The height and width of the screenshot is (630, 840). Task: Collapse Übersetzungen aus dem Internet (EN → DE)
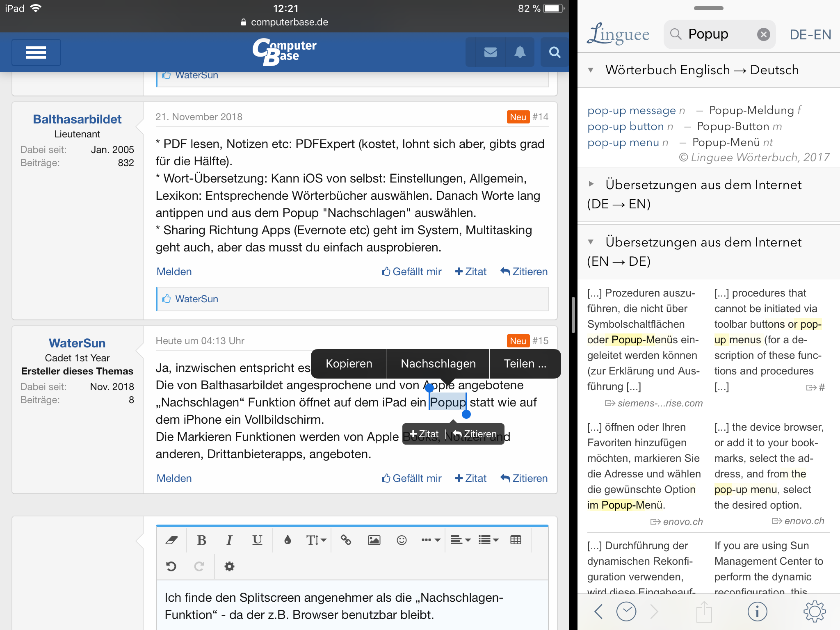pos(591,242)
